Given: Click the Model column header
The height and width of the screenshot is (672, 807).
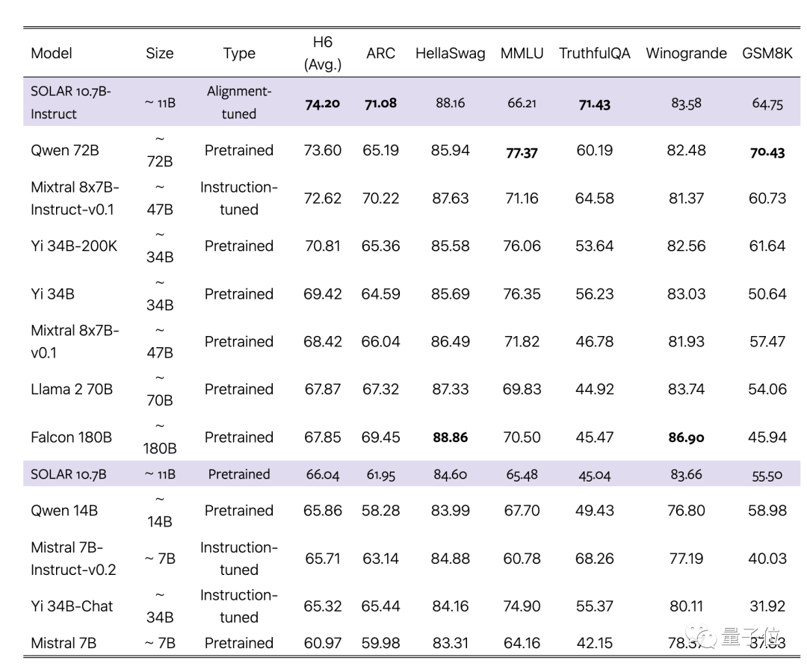Looking at the screenshot, I should tap(52, 53).
